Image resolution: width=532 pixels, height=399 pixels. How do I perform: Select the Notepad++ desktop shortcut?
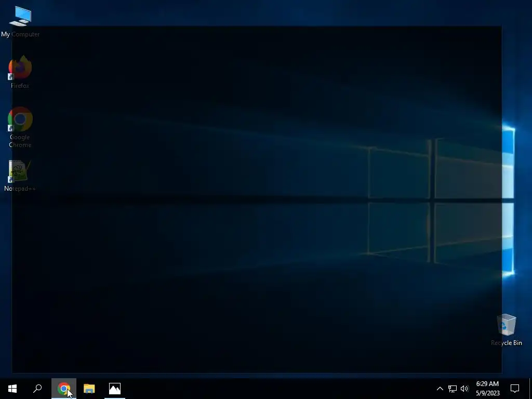coord(20,176)
